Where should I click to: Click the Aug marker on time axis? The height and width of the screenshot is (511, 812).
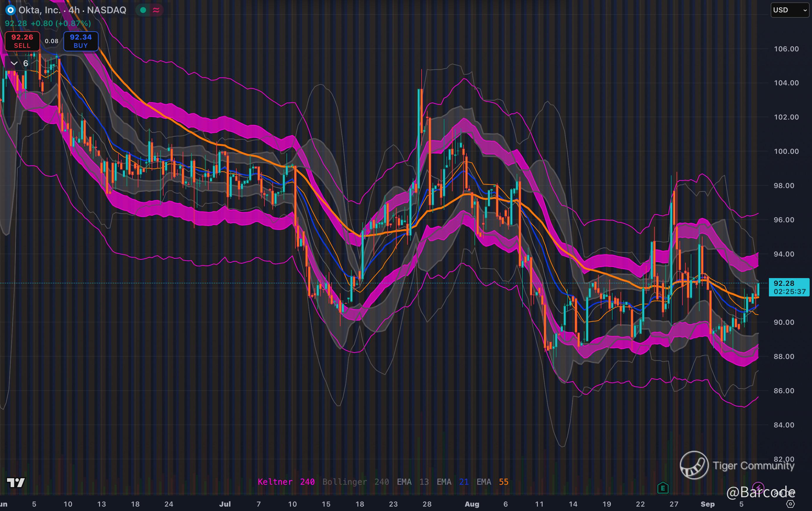click(x=472, y=504)
